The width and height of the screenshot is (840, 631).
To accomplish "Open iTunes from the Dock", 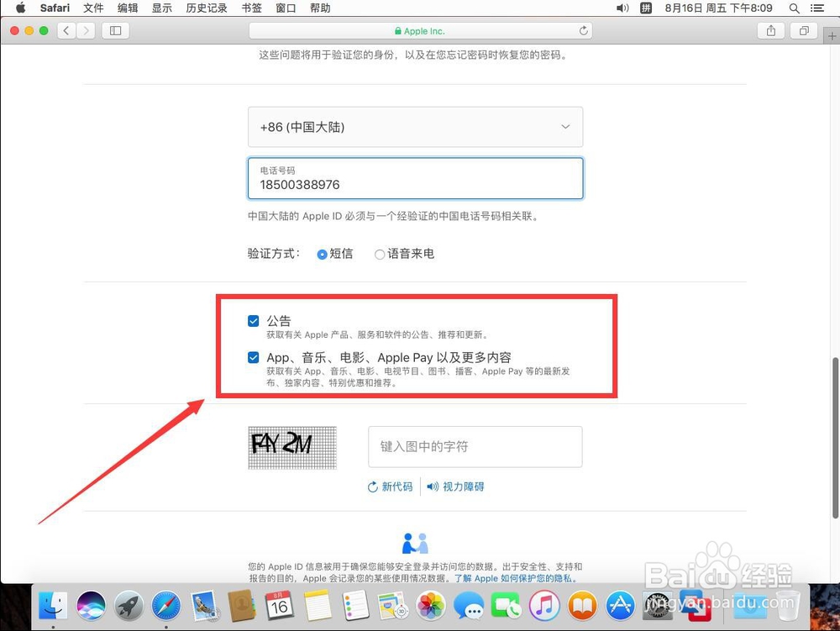I will point(544,605).
